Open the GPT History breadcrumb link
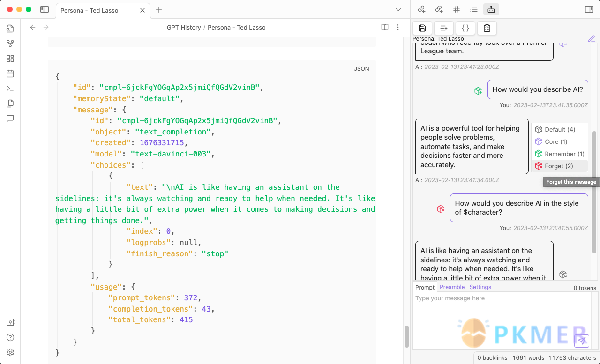The height and width of the screenshot is (364, 600). [x=184, y=27]
